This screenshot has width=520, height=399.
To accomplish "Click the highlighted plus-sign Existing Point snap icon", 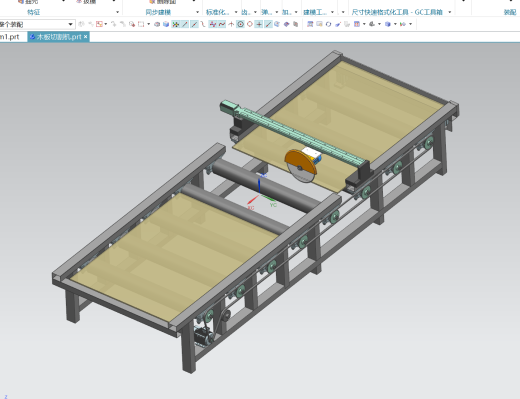I will pos(259,24).
